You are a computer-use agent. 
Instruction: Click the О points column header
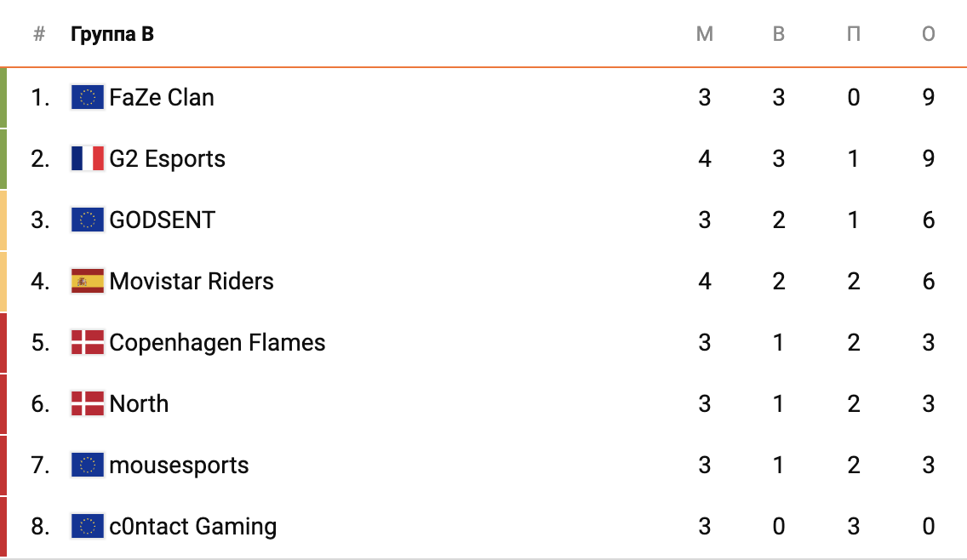[929, 34]
